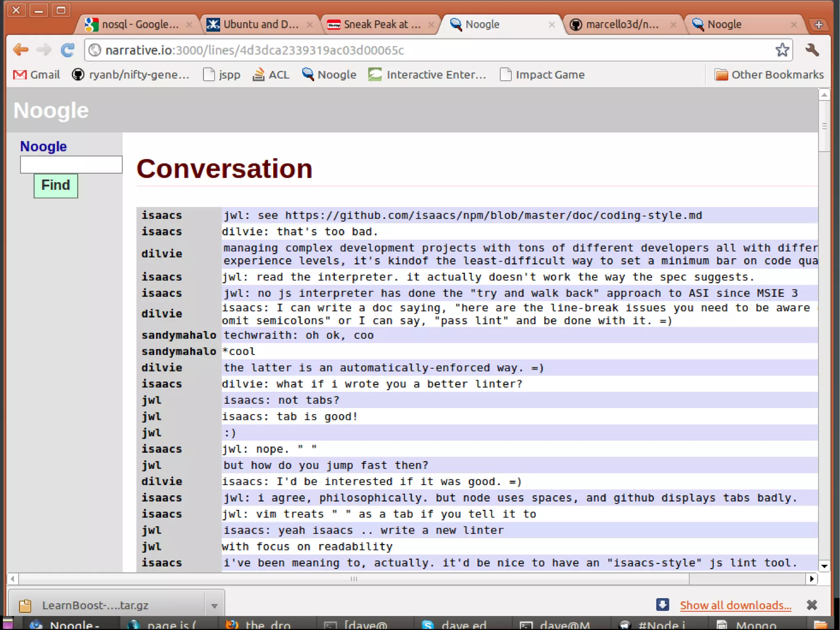Open the Noogle bookmark in bookmarks bar
Screen dimensions: 840x630
[329, 75]
